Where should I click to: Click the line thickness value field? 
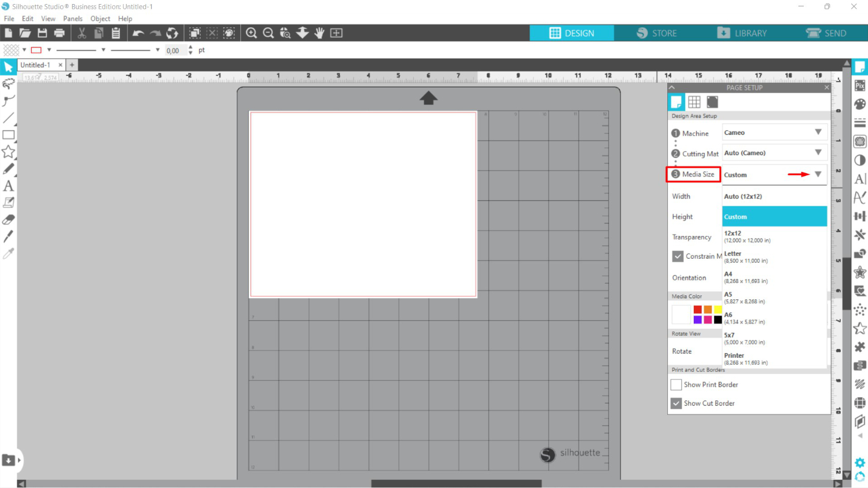tap(175, 50)
